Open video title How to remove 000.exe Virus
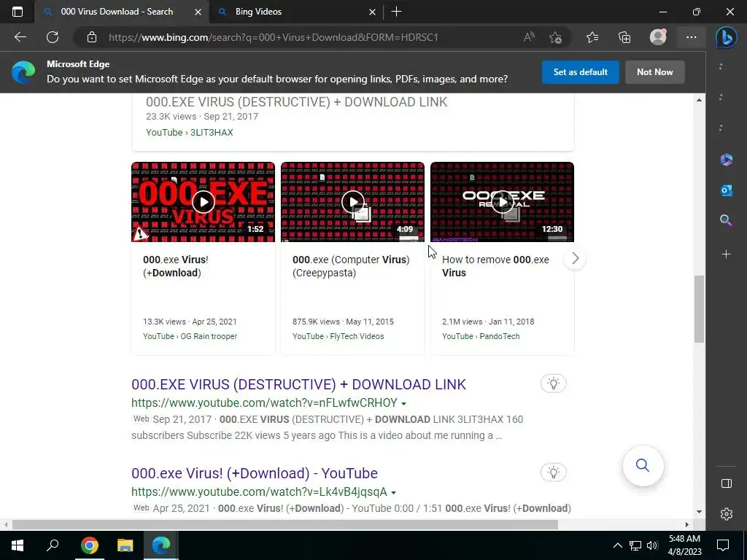 click(x=495, y=266)
